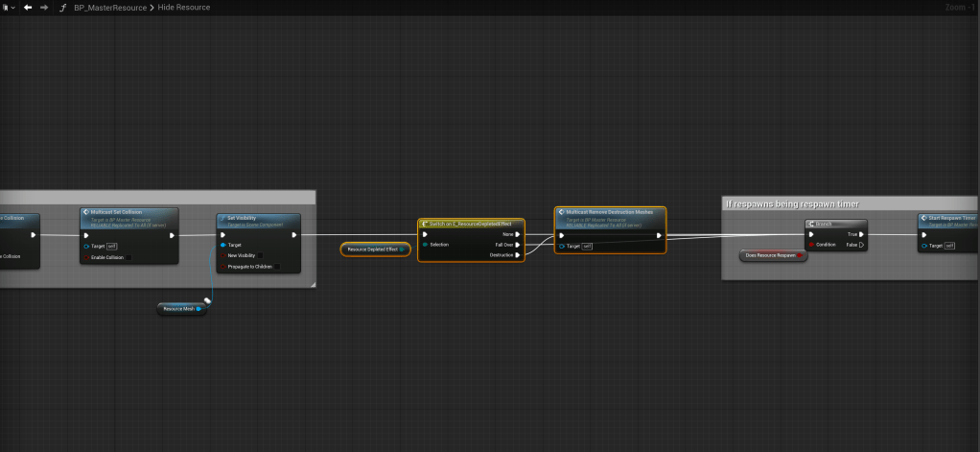
Task: Open the bookmarks dropdown in breadcrumb bar
Action: pyautogui.click(x=9, y=8)
